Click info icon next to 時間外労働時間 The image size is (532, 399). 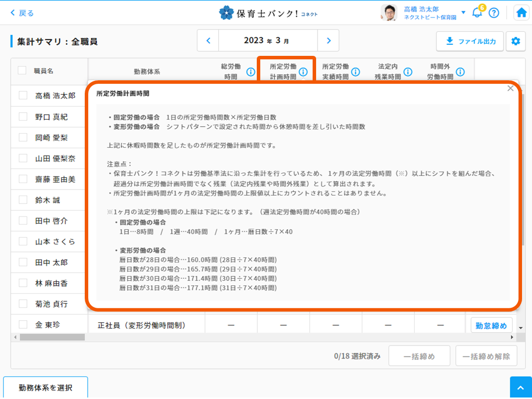(x=460, y=72)
